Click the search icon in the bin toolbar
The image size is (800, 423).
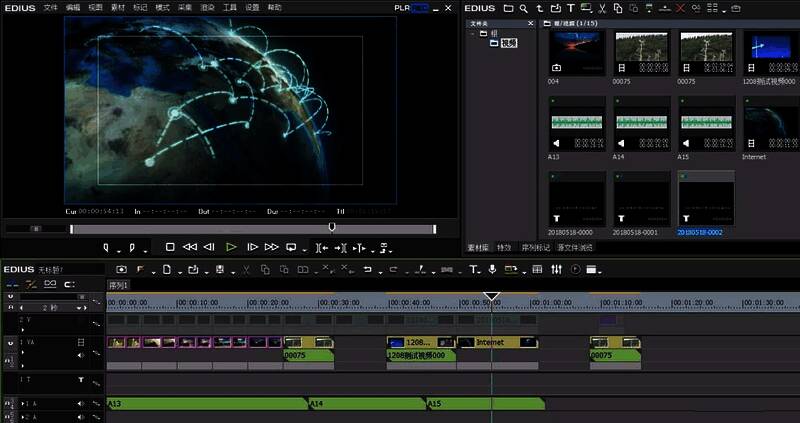pyautogui.click(x=523, y=8)
